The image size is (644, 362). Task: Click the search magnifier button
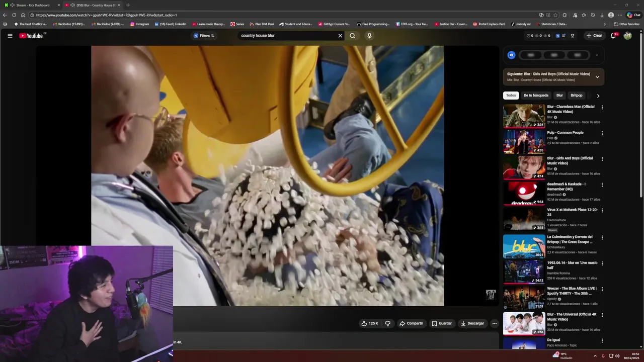coord(352,36)
